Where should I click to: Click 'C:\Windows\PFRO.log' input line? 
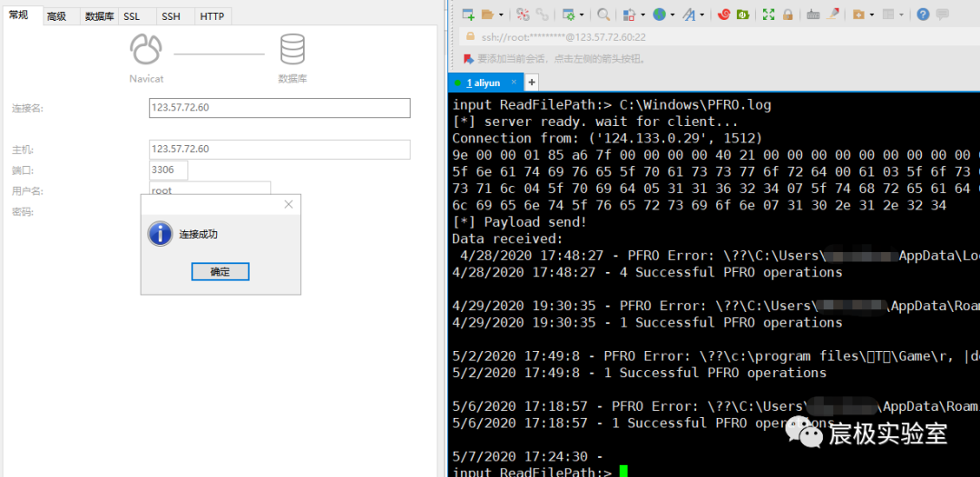coord(612,105)
